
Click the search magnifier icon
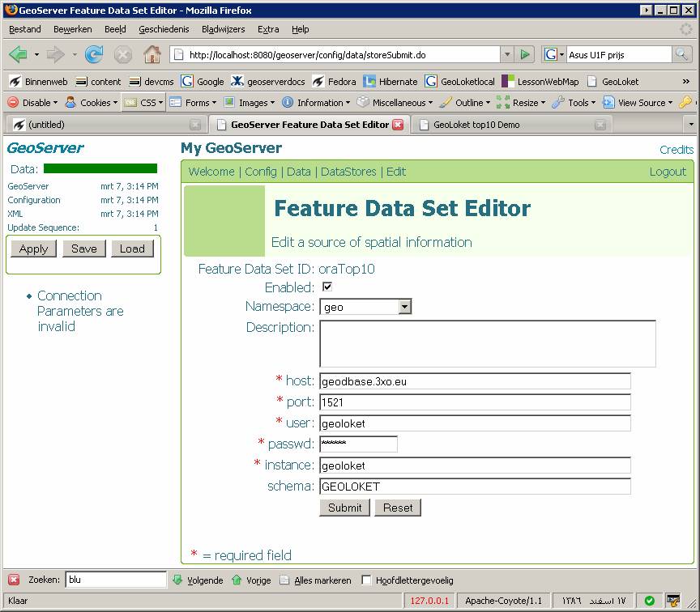click(681, 54)
